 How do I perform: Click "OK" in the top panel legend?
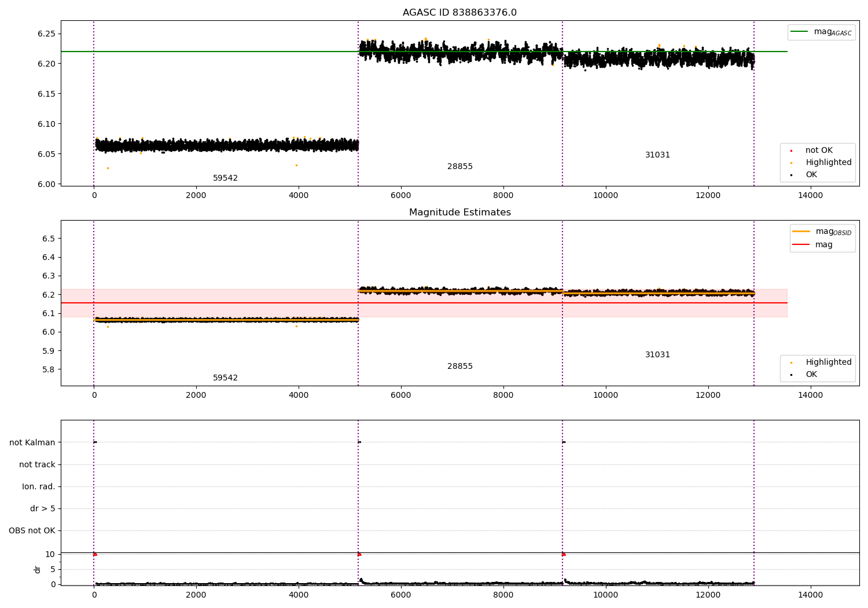(x=804, y=175)
